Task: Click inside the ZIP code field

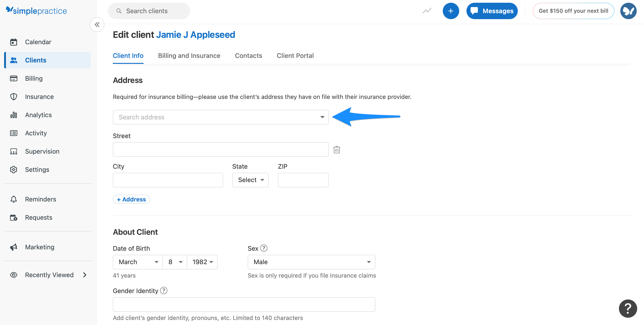Action: 303,180
